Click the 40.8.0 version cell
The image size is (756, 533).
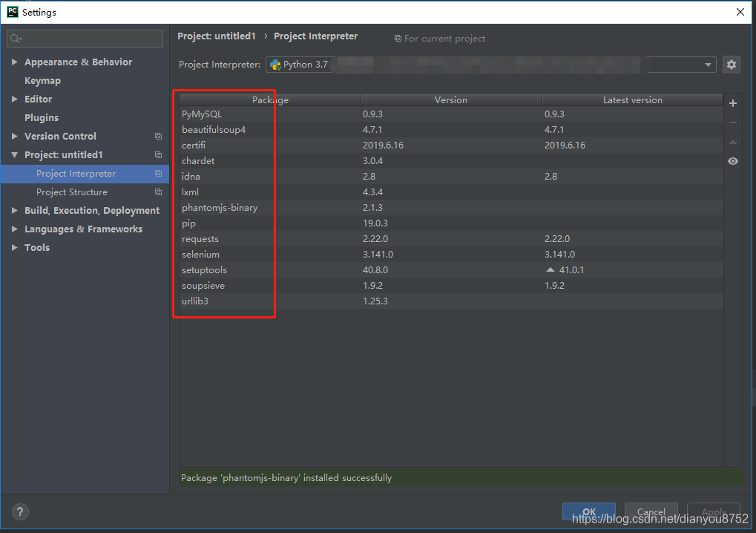click(x=375, y=270)
